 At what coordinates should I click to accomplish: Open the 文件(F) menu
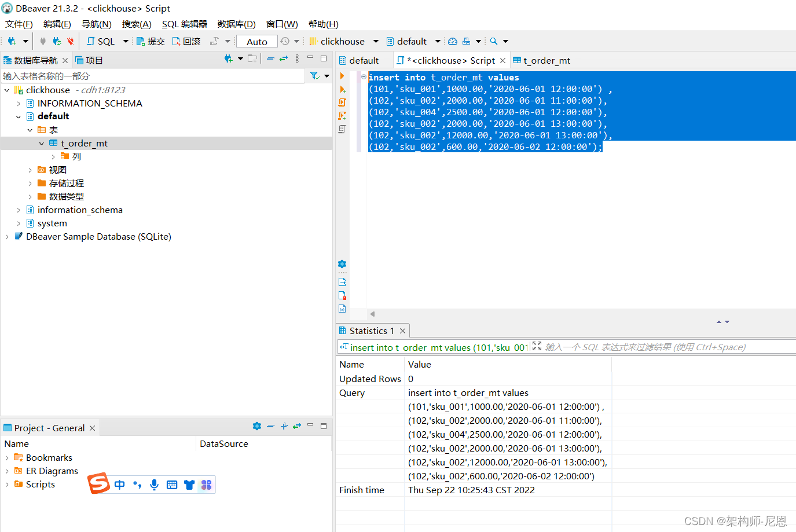[x=19, y=24]
